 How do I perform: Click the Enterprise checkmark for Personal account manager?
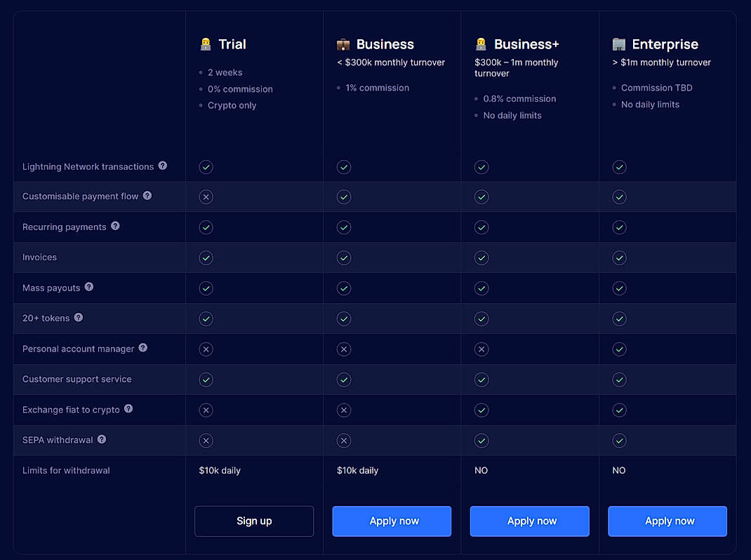[619, 349]
